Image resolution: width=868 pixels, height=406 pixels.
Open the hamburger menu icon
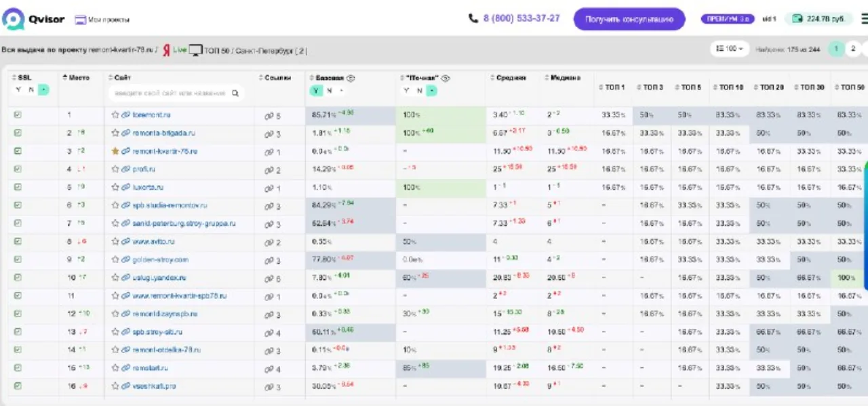[864, 19]
